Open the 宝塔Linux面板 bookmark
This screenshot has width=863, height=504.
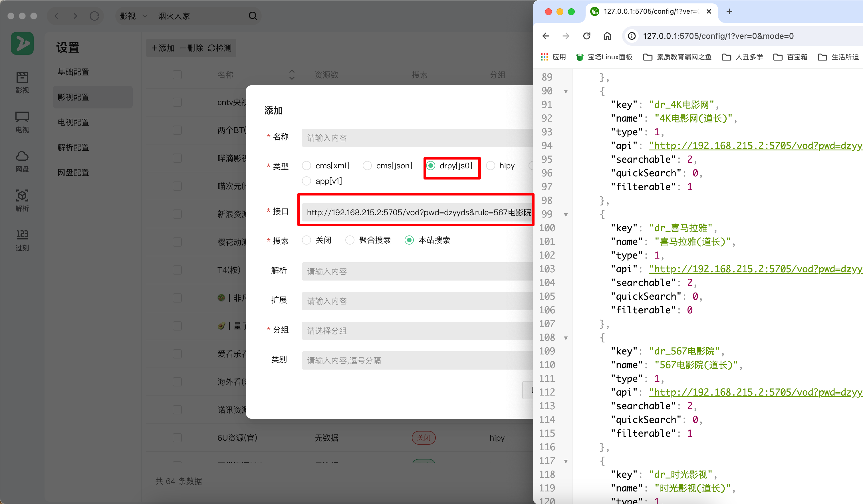(x=604, y=57)
